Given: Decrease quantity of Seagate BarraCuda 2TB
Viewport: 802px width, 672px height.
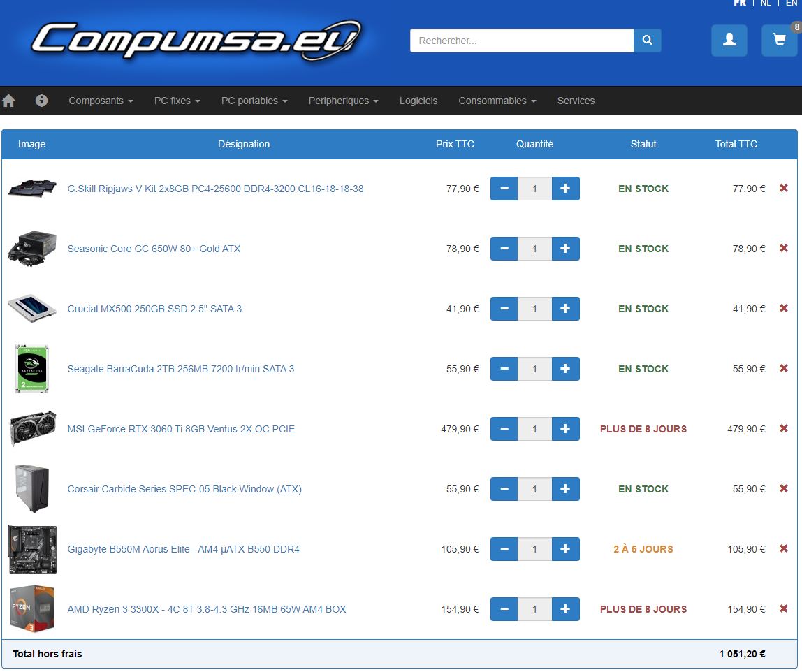Looking at the screenshot, I should point(504,369).
